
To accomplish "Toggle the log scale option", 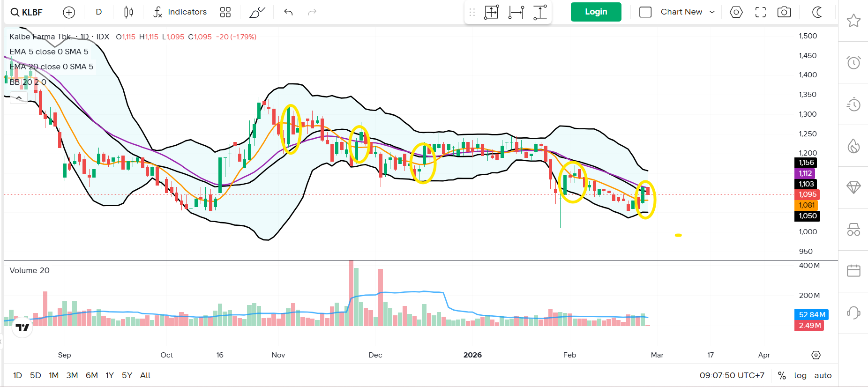I will tap(800, 375).
